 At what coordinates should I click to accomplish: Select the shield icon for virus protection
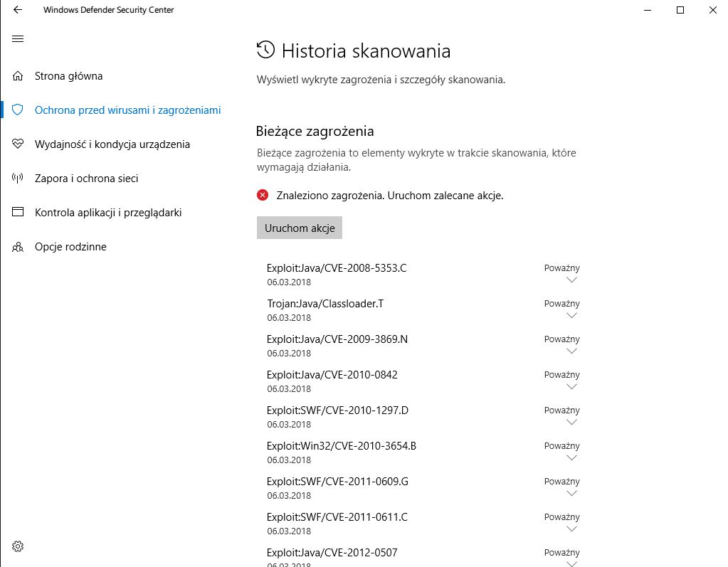(x=17, y=110)
